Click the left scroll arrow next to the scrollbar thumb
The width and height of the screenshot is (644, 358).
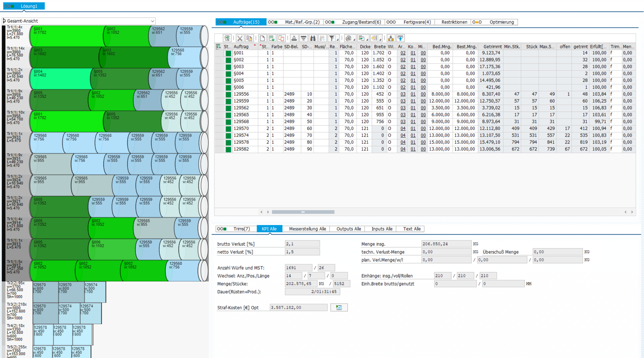pyautogui.click(x=262, y=212)
